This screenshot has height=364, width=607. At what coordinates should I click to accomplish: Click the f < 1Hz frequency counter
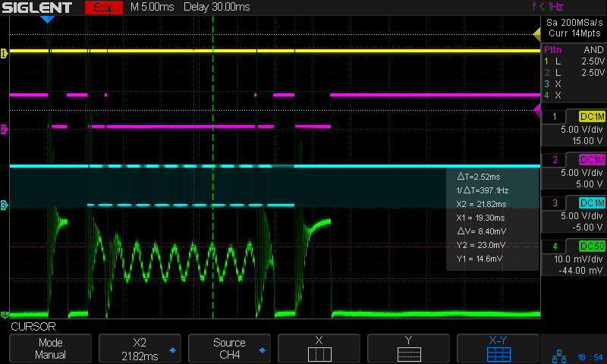coord(547,7)
